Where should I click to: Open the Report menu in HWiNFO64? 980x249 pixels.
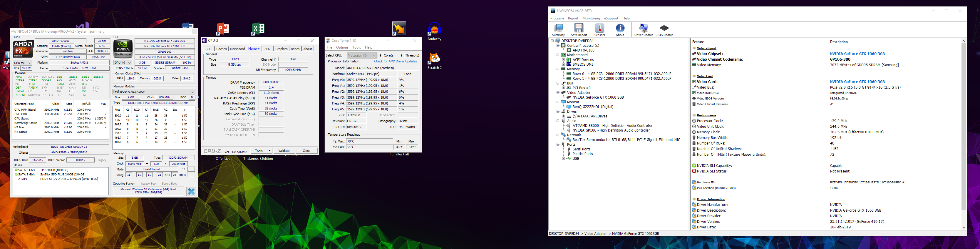tap(573, 18)
